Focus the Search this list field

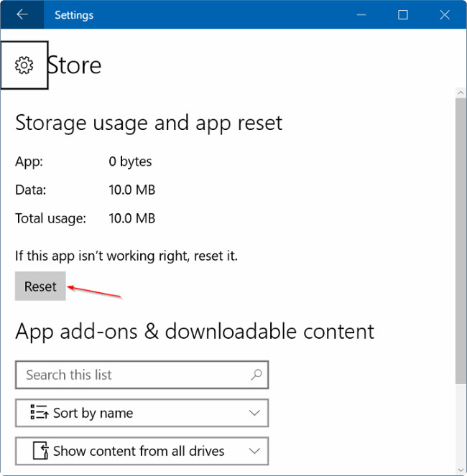(142, 375)
